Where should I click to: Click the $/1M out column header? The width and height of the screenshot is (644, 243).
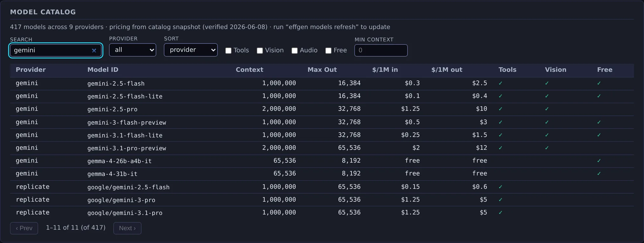pyautogui.click(x=447, y=70)
